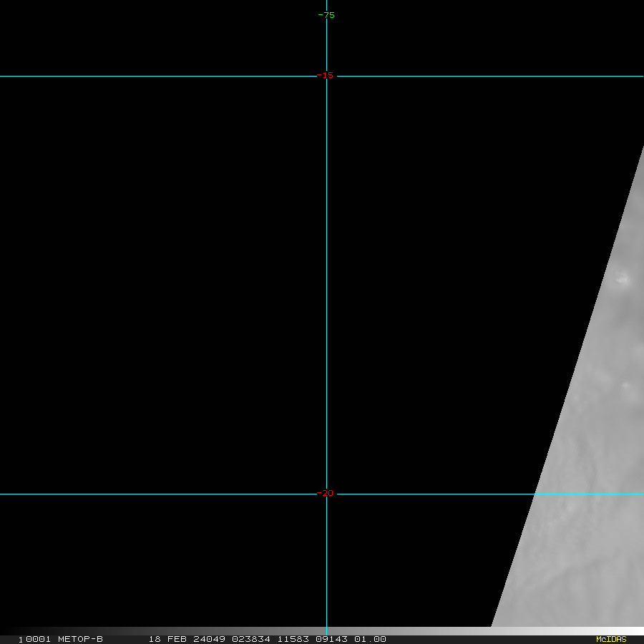Click where -20 line meets swath edge

pos(535,494)
